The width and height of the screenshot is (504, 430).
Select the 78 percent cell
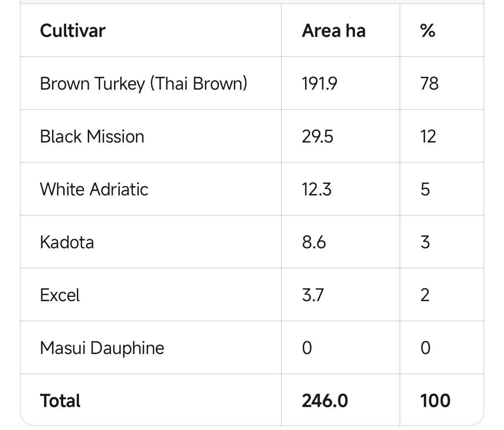click(429, 83)
